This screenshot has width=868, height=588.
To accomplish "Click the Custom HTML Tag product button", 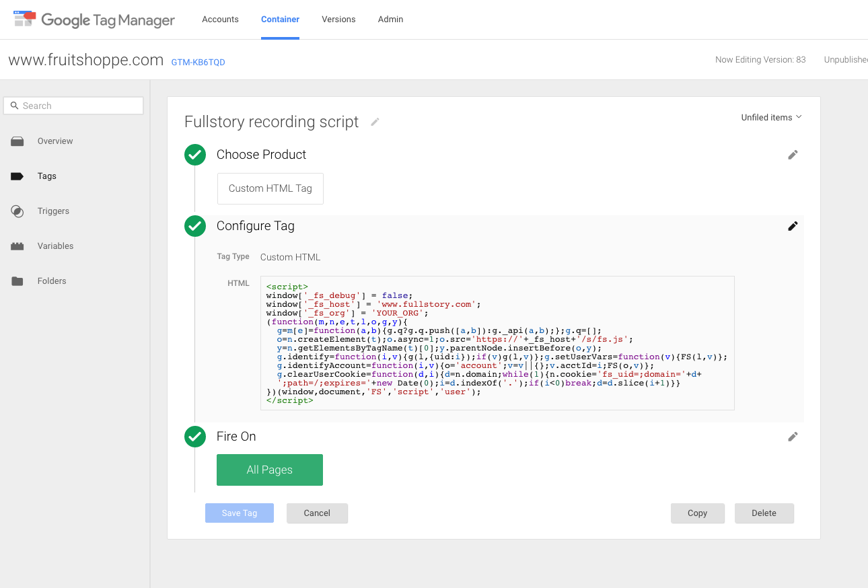I will [x=270, y=188].
